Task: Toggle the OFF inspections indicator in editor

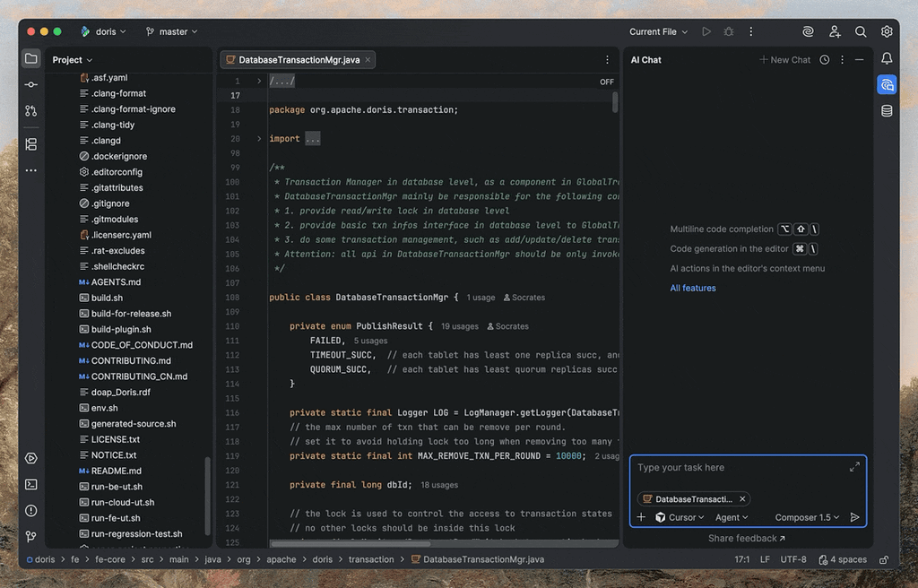Action: (607, 82)
